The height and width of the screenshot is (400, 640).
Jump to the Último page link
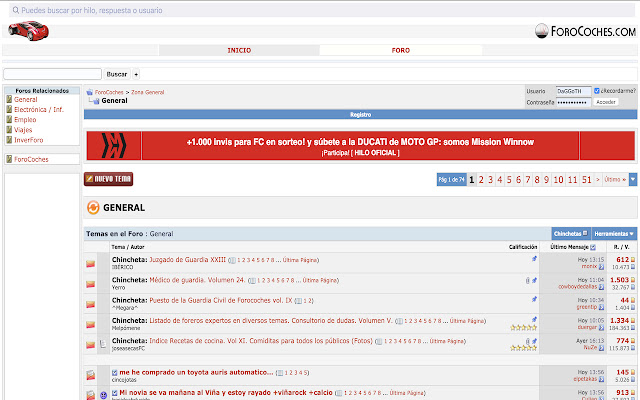pos(615,180)
